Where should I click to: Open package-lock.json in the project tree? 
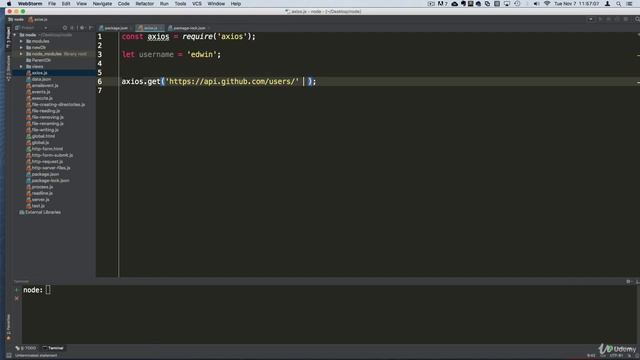[x=50, y=180]
